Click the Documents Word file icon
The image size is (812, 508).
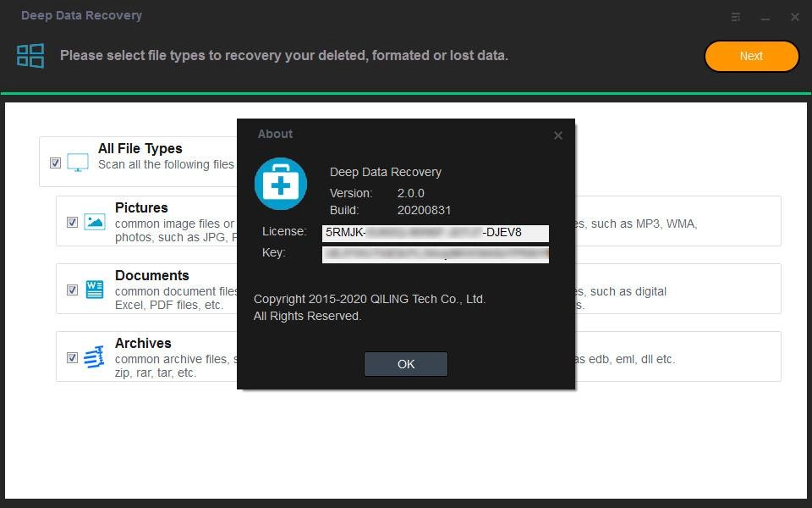click(95, 290)
